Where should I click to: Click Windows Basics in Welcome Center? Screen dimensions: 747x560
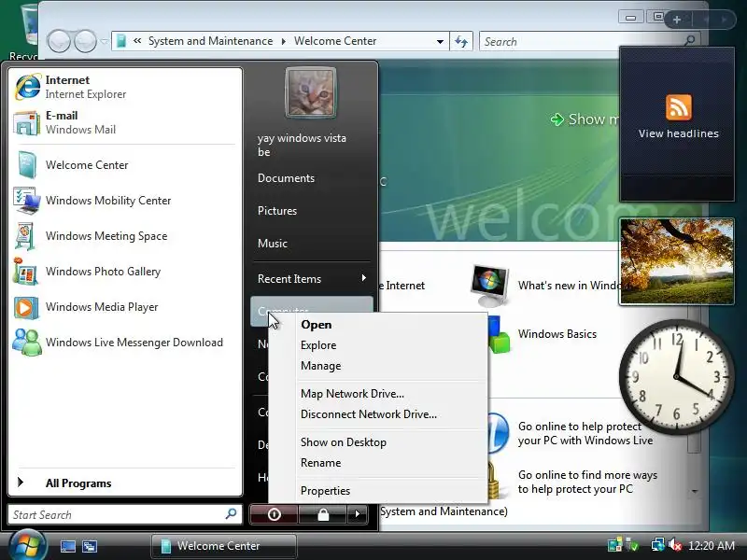pyautogui.click(x=557, y=334)
